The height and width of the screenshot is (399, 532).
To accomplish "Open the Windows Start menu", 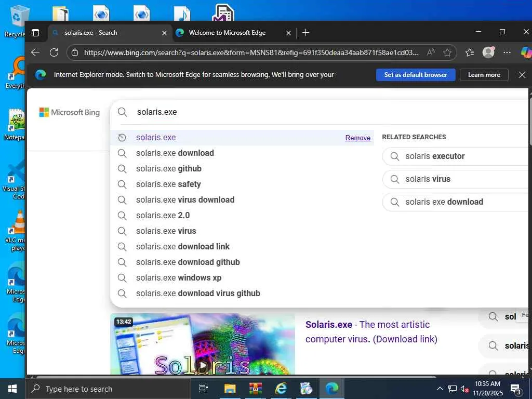I will tap(12, 389).
